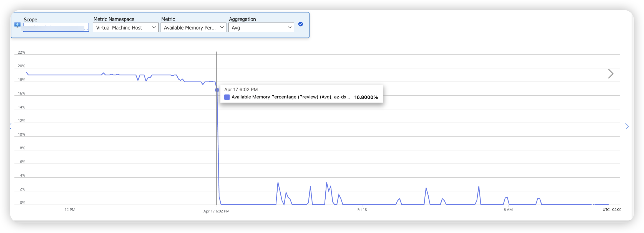Image resolution: width=644 pixels, height=233 pixels.
Task: Click the series name text in tooltip
Action: pos(290,97)
